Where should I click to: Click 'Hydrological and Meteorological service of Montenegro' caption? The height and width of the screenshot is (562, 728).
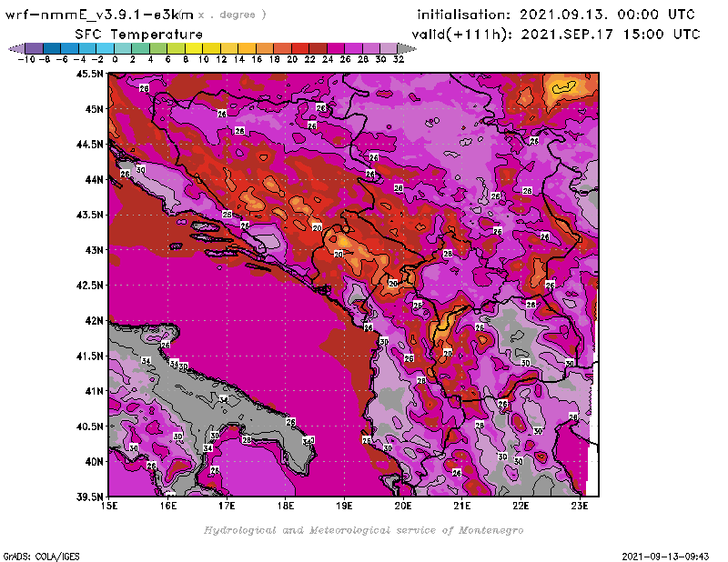click(x=363, y=530)
